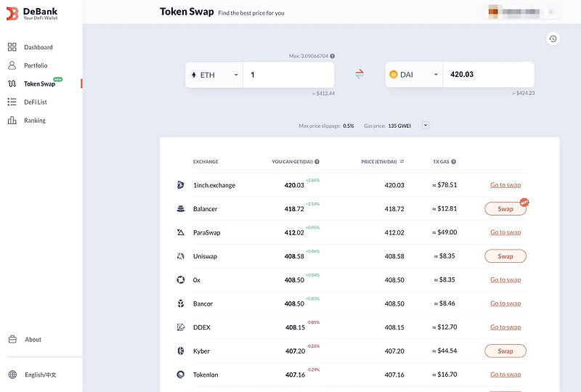Click the Max 3.09066704 balance text
Image resolution: width=581 pixels, height=392 pixels.
(x=309, y=57)
